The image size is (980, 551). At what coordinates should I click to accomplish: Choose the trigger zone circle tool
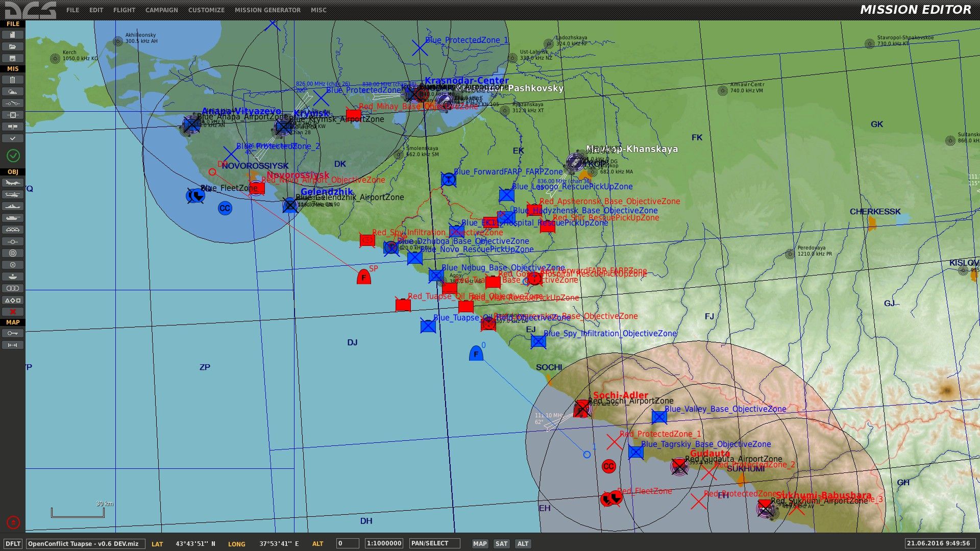tap(13, 253)
